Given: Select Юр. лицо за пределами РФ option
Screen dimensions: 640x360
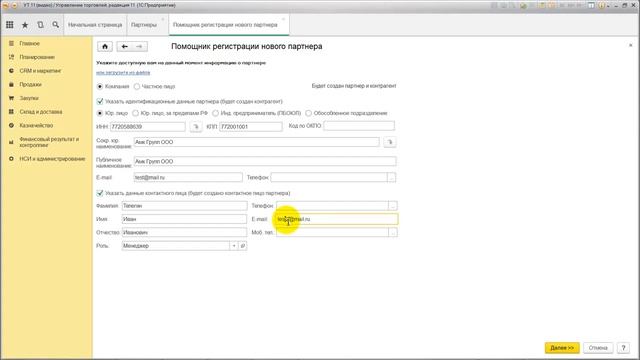Looking at the screenshot, I should click(135, 113).
